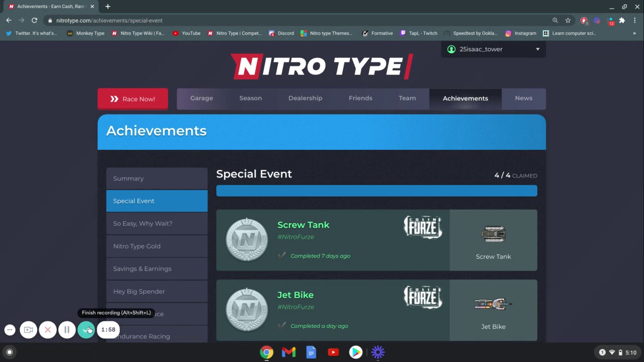
Task: Click the Race Now! button
Action: tap(133, 99)
